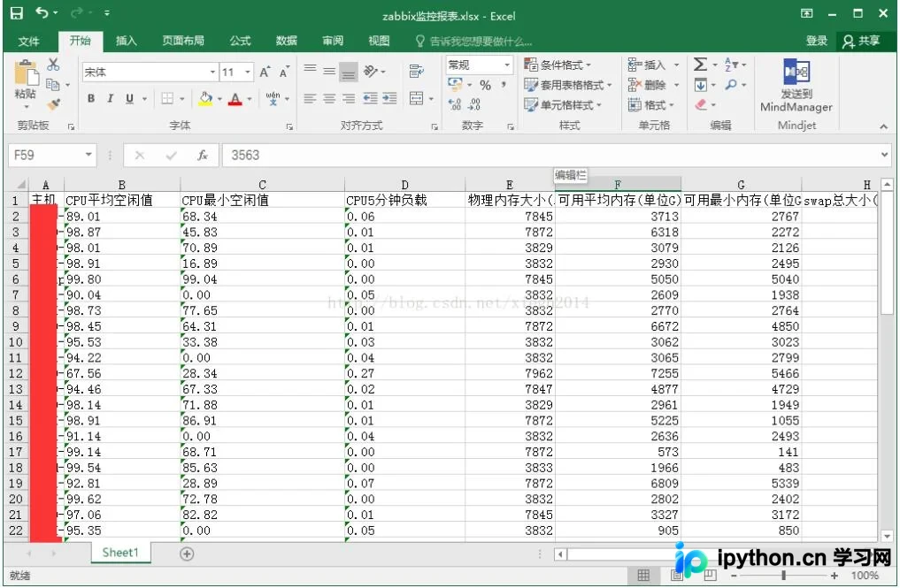Apply the red font color
900x588 pixels.
(235, 99)
